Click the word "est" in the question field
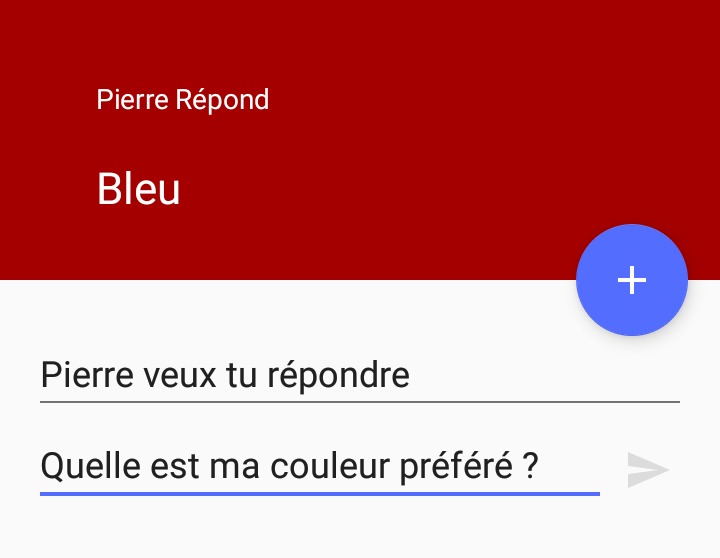This screenshot has width=720, height=558. click(x=168, y=466)
